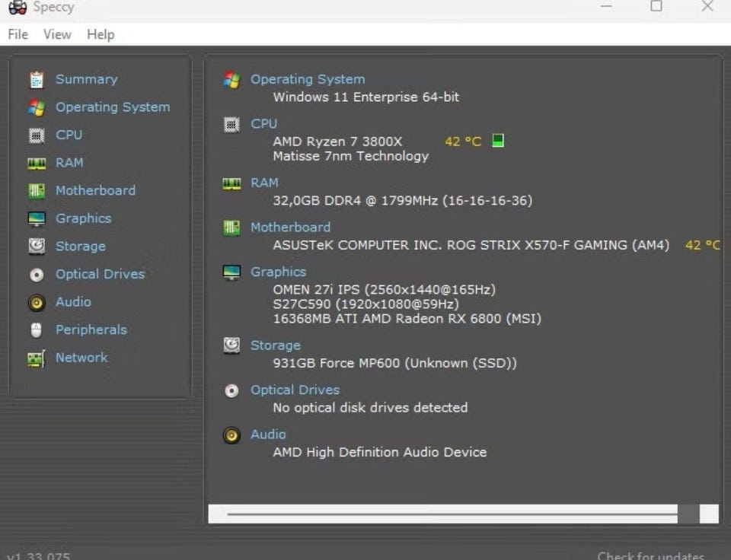Click the AMD Radeon RX 6800 line
Image resolution: width=731 pixels, height=560 pixels.
[x=407, y=319]
